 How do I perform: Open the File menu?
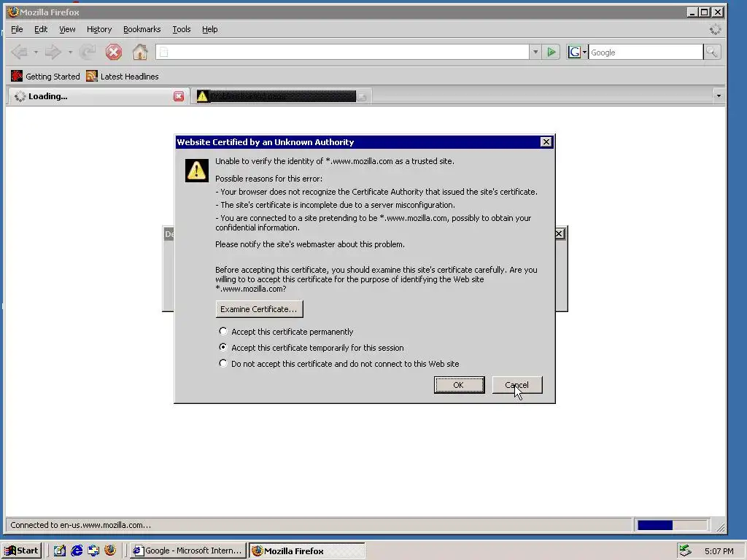tap(17, 29)
